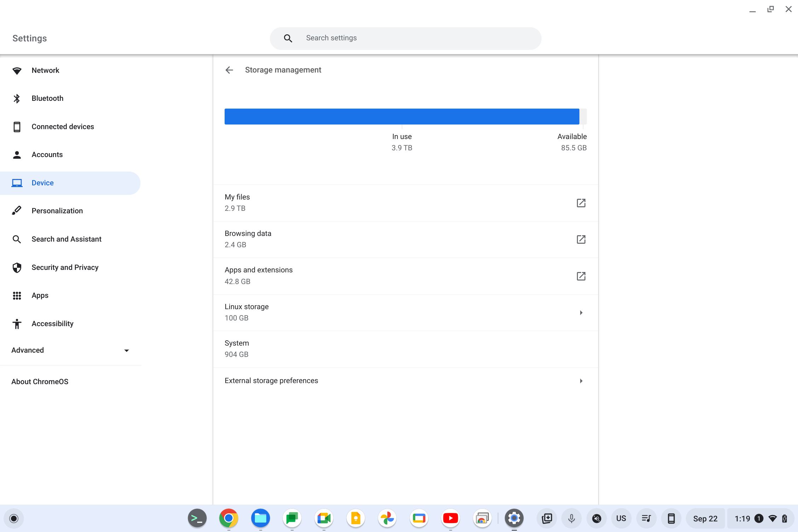Click the storage usage bar
Image resolution: width=798 pixels, height=532 pixels.
tap(405, 116)
